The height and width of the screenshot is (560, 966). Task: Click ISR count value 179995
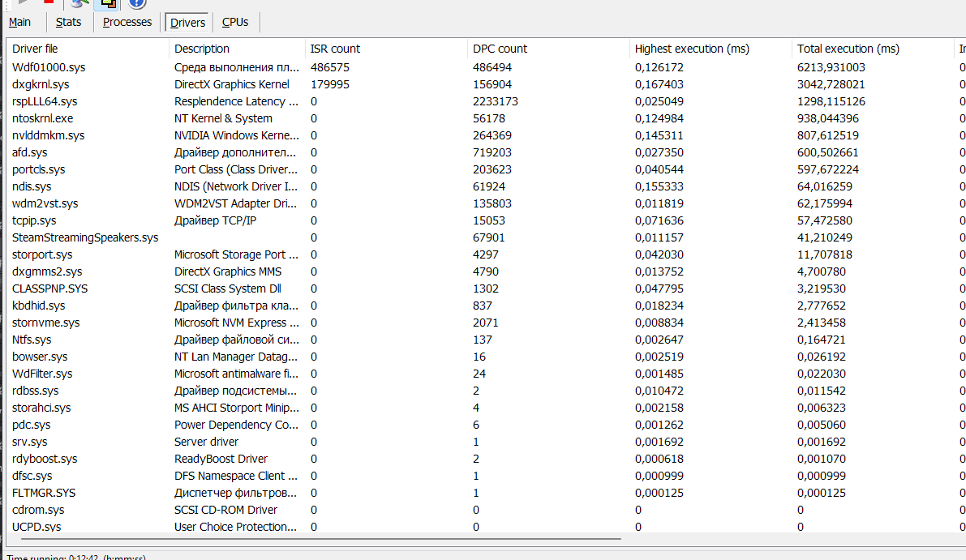329,84
